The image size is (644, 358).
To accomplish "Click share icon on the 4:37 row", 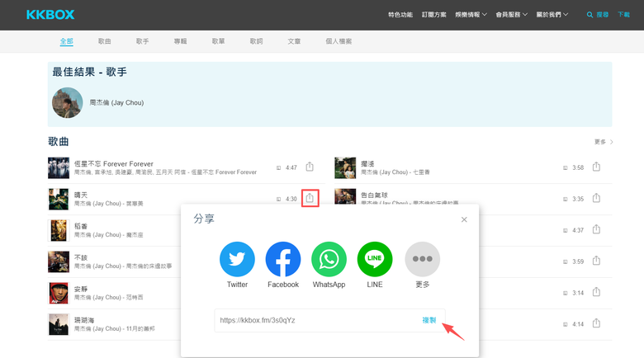I will click(596, 229).
